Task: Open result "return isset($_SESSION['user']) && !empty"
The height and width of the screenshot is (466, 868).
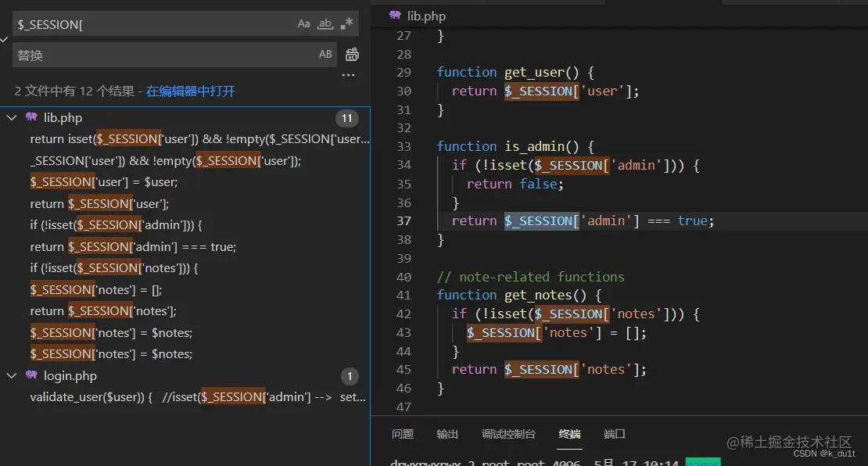Action: [x=199, y=139]
